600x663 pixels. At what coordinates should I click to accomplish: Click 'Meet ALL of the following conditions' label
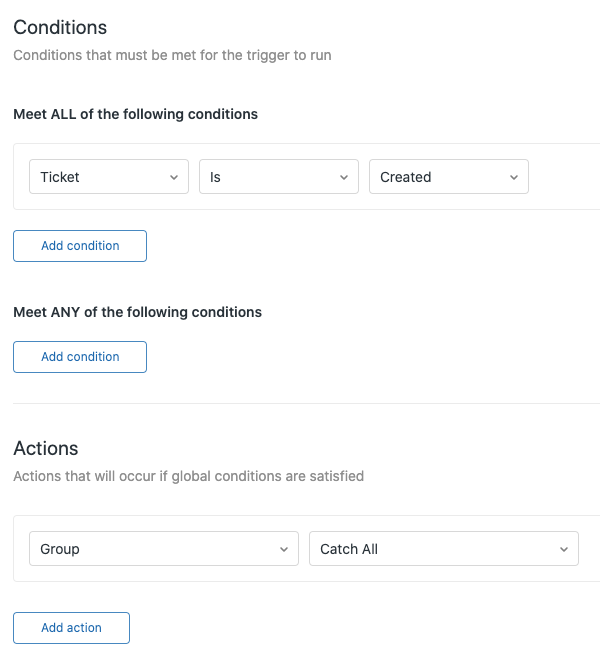tap(135, 114)
